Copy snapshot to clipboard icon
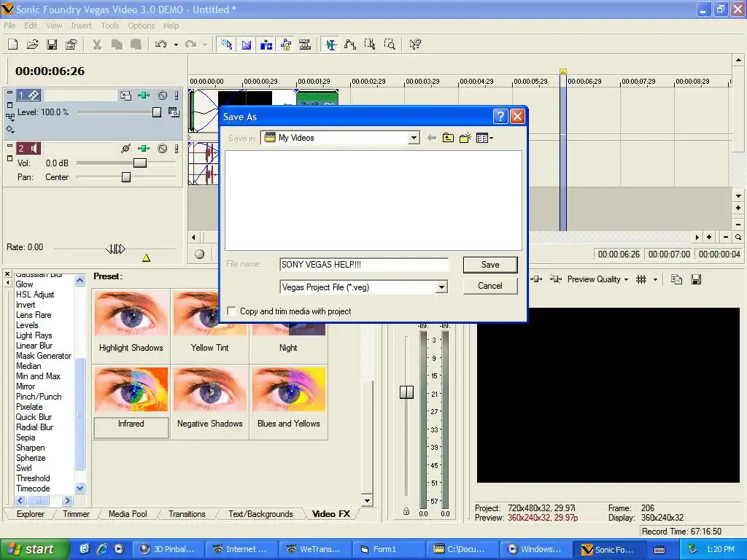 pos(676,279)
